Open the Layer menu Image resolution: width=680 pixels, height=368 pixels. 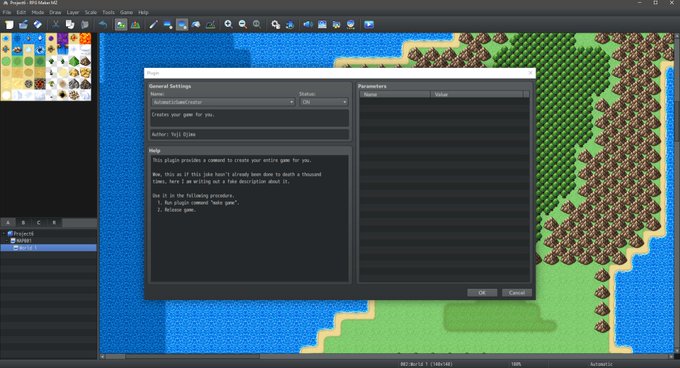pyautogui.click(x=73, y=12)
